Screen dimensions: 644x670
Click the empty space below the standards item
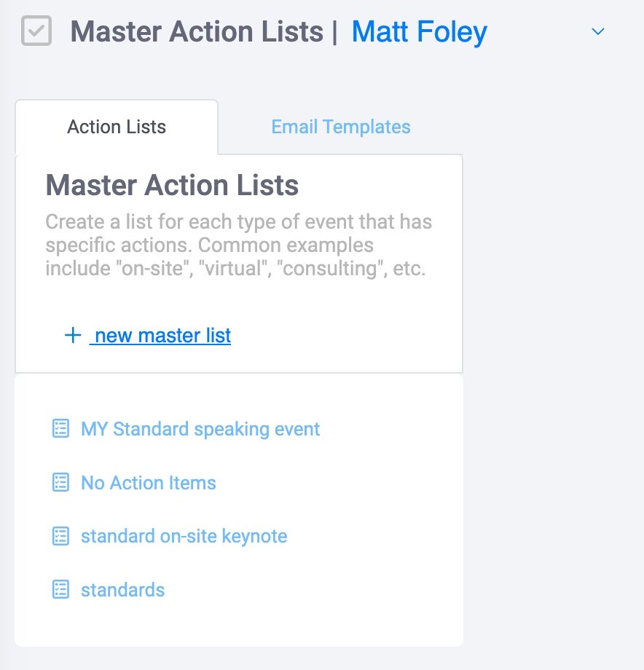pos(239,623)
